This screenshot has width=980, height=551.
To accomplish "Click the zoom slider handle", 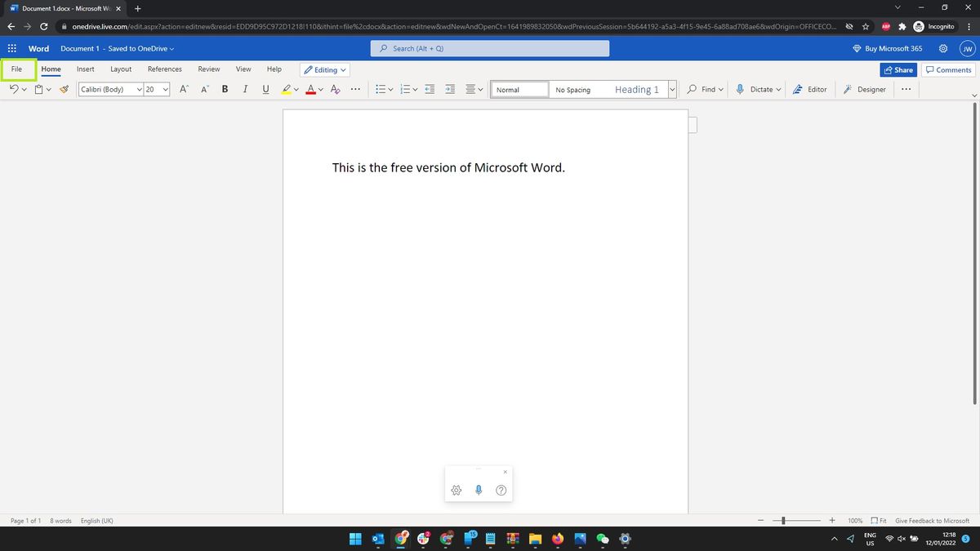I will coord(783,520).
